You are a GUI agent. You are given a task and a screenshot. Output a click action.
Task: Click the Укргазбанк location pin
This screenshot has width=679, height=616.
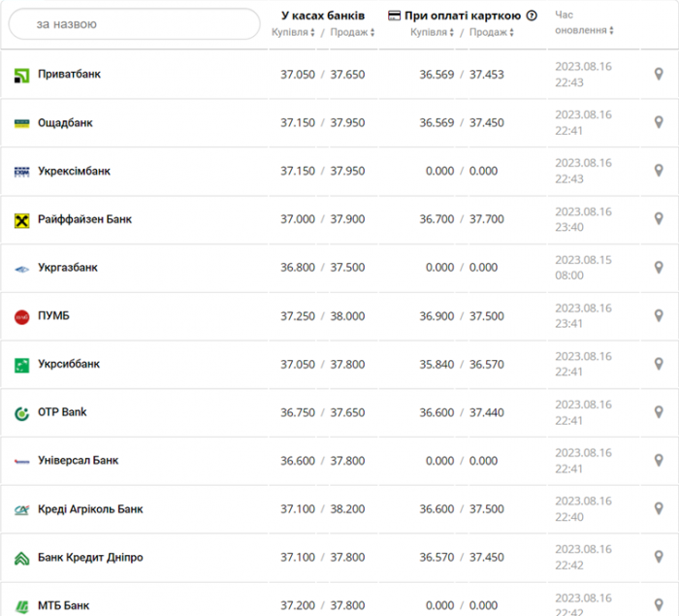(x=659, y=268)
